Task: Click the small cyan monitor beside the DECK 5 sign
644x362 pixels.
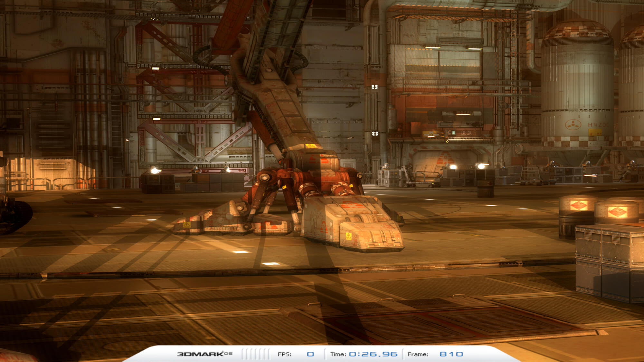Action: (x=453, y=133)
